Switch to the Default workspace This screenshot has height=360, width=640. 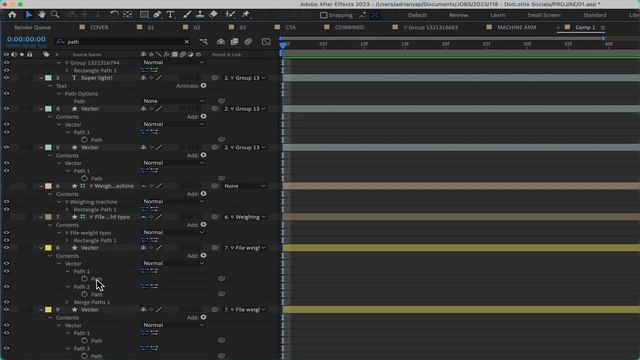click(x=417, y=15)
